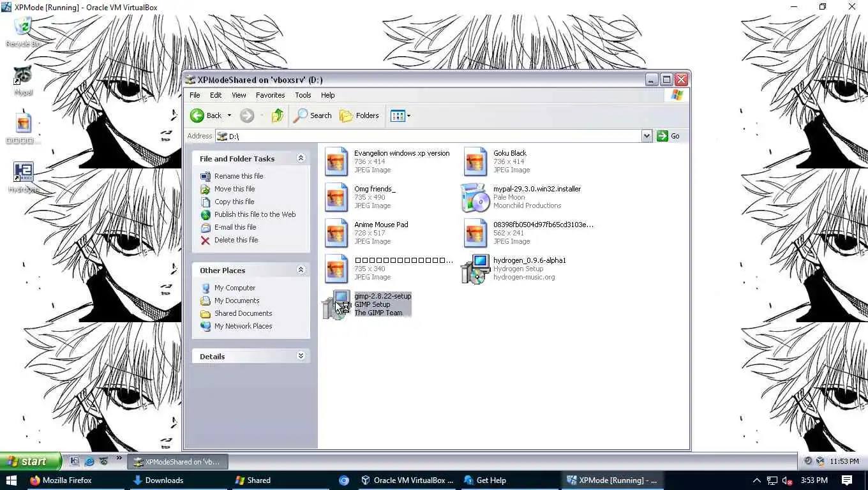Select the Omg friends_ image icon
This screenshot has height=490, width=868.
(x=336, y=197)
